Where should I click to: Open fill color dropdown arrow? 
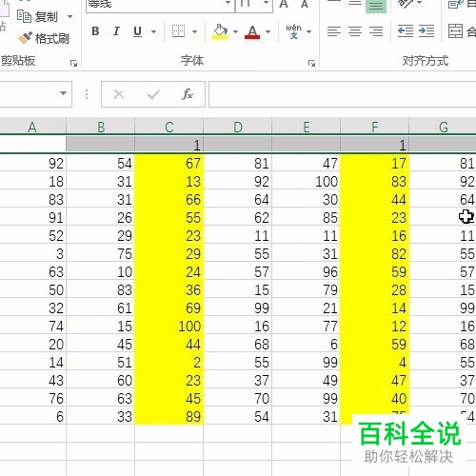pyautogui.click(x=235, y=31)
